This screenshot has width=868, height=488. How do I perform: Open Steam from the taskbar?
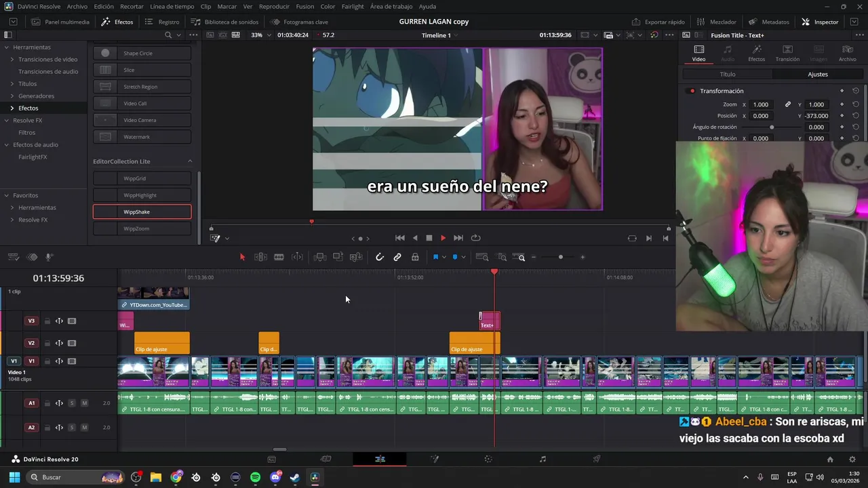point(295,477)
